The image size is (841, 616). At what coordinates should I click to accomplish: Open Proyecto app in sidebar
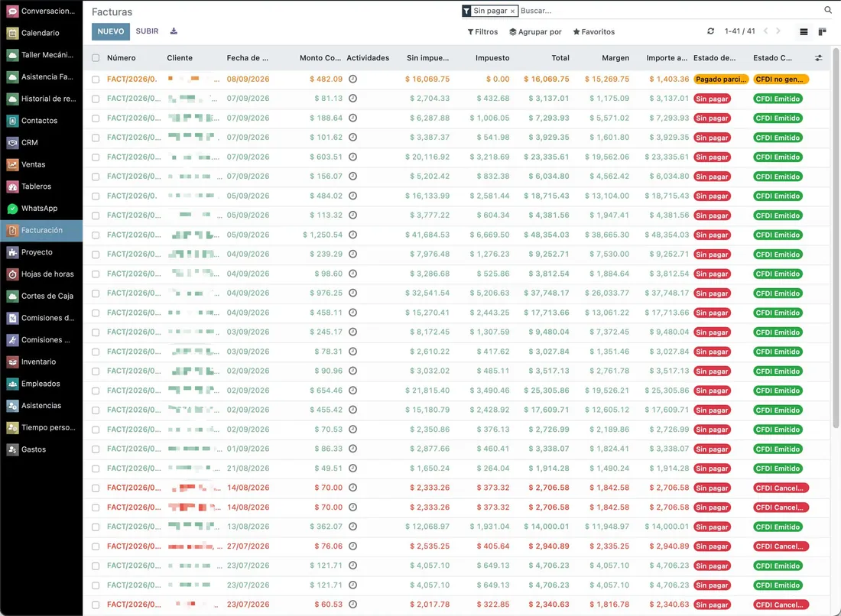(x=41, y=252)
